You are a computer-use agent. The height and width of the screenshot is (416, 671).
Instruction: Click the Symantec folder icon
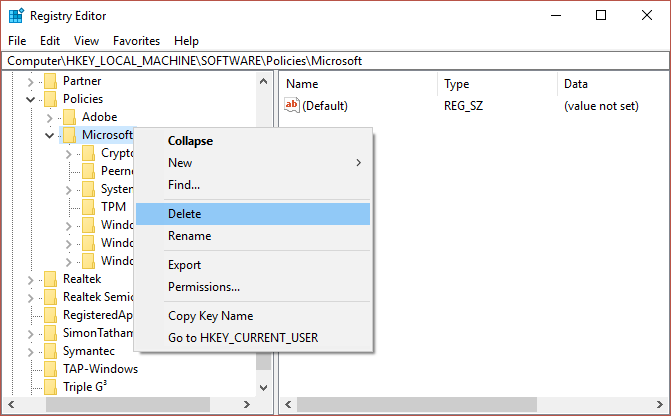(50, 351)
